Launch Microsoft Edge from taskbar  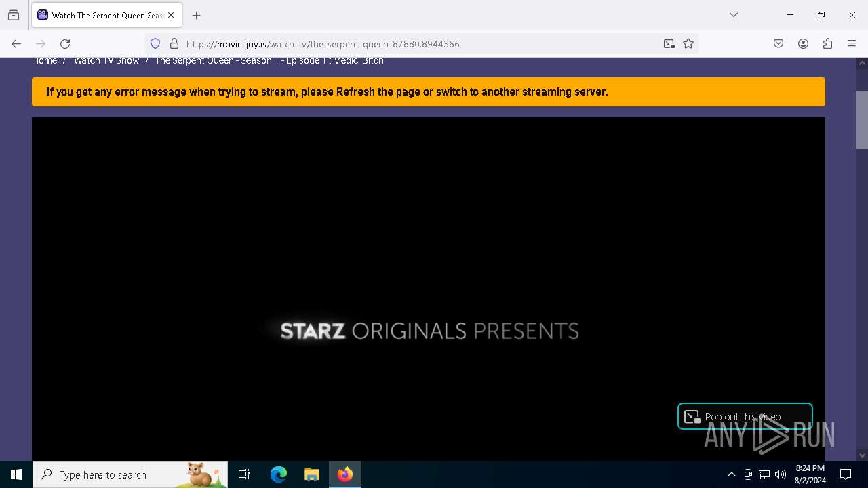(x=279, y=474)
